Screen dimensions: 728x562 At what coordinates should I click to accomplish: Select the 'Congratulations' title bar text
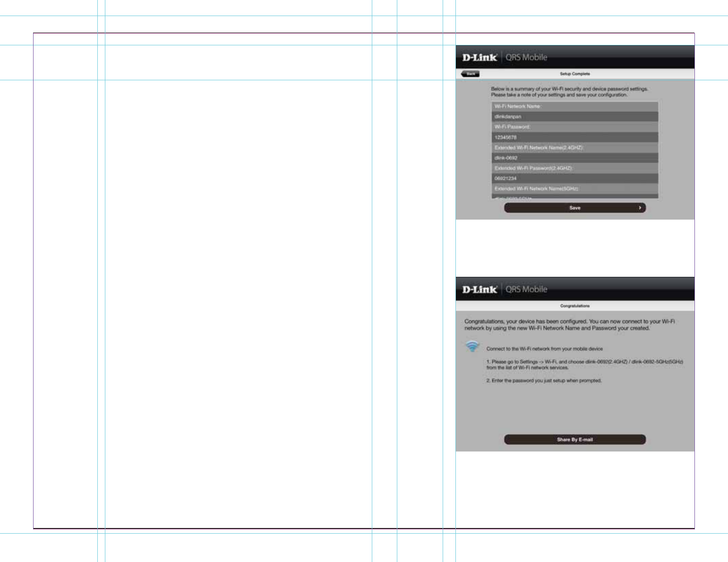pos(575,306)
